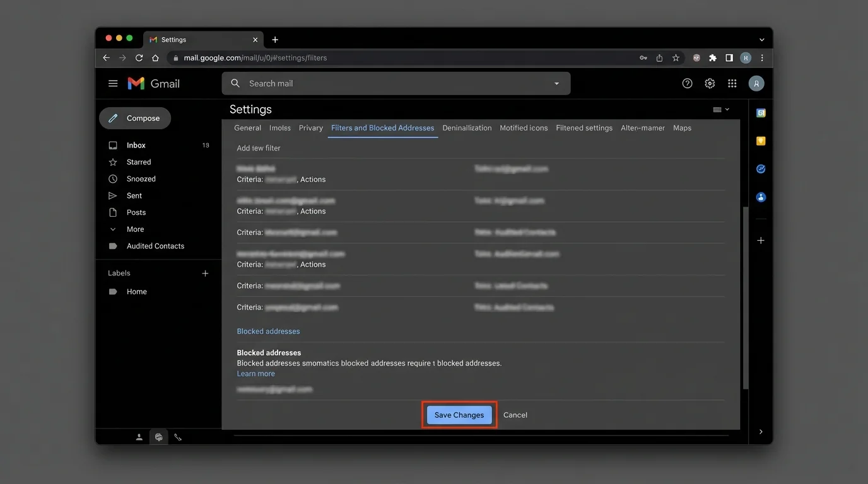
Task: Open the Google apps grid
Action: [x=732, y=83]
